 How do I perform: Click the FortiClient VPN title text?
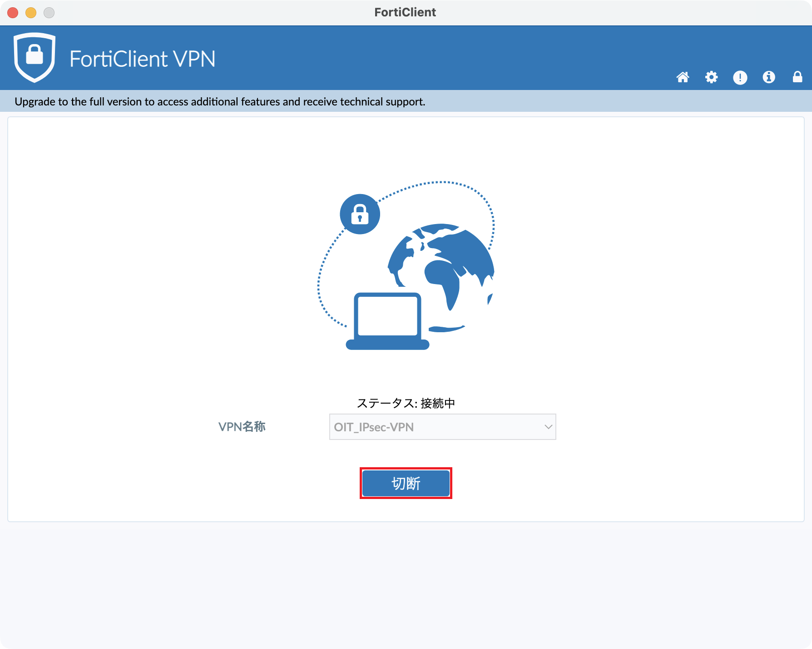click(143, 59)
